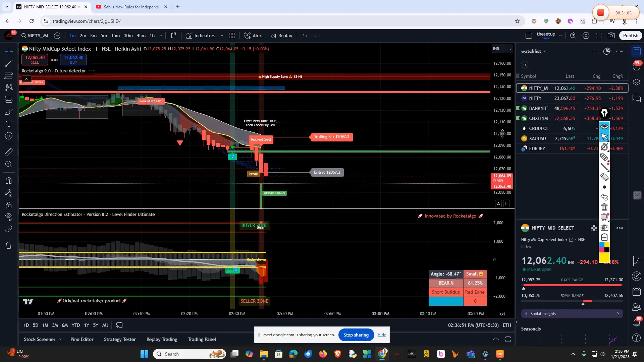Take a chart snapshot camera icon
The width and height of the screenshot is (644, 362).
tap(611, 36)
